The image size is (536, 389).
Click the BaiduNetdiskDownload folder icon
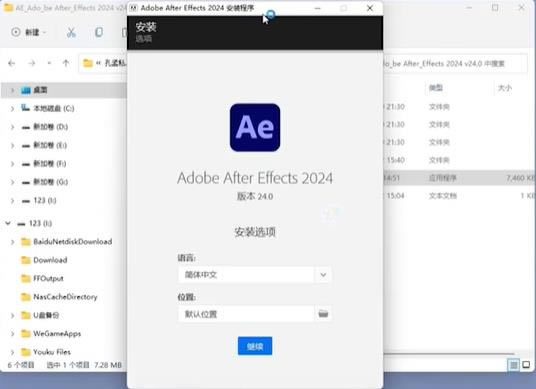coord(26,242)
